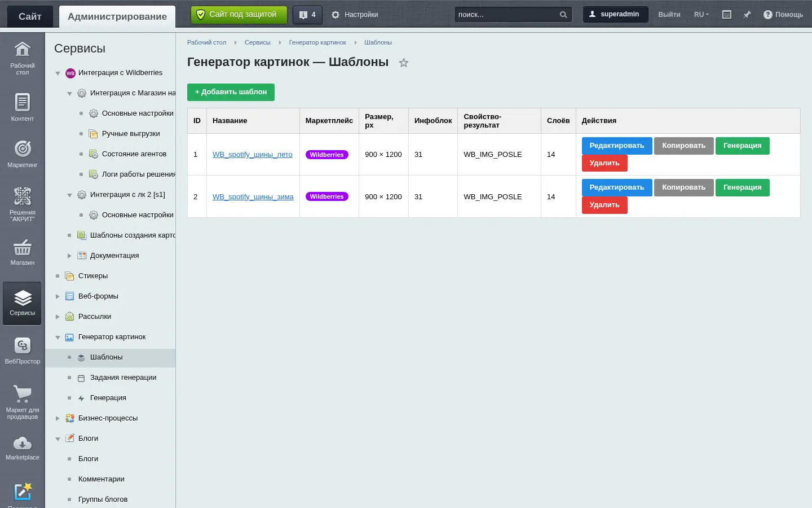The image size is (812, 508).
Task: Click the notifications counter showing 4
Action: [307, 15]
